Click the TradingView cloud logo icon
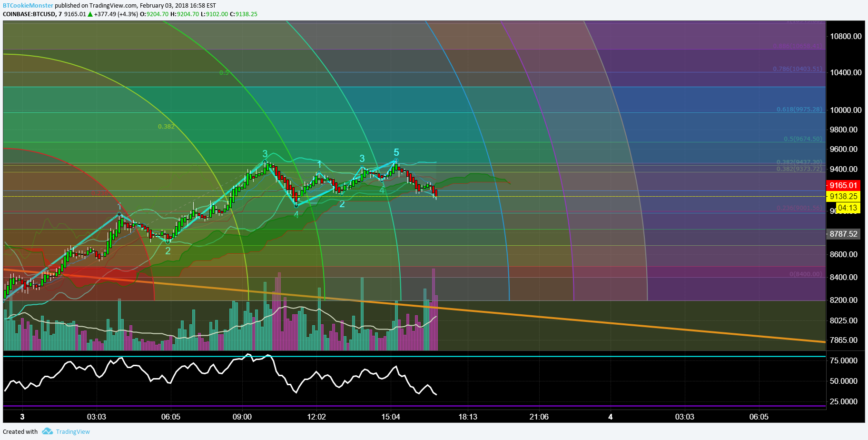Image resolution: width=868 pixels, height=440 pixels. pyautogui.click(x=47, y=431)
